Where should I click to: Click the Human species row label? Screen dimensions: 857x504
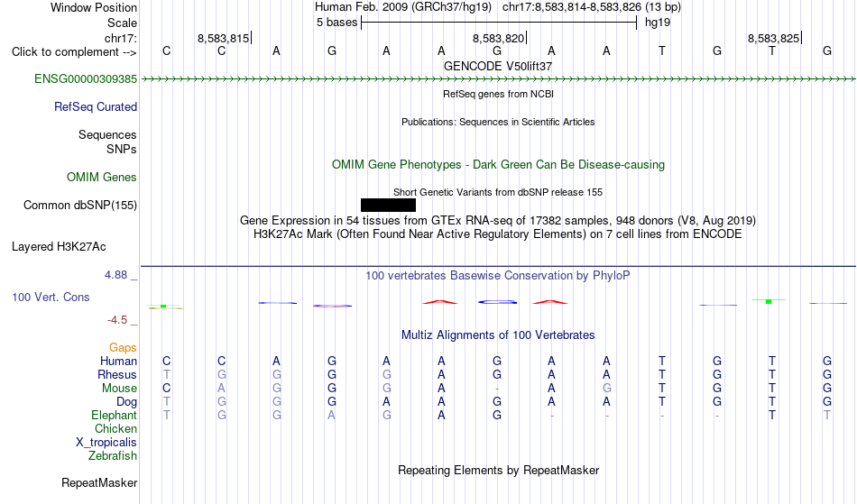[118, 362]
